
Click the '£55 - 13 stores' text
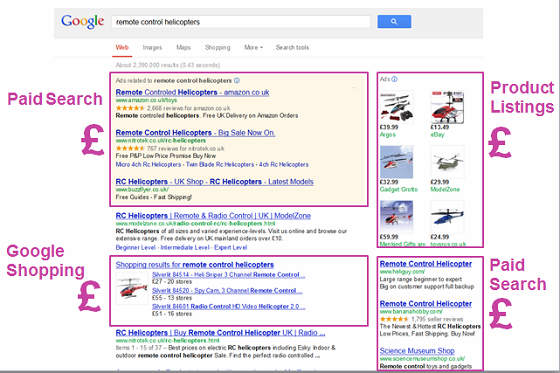172,298
